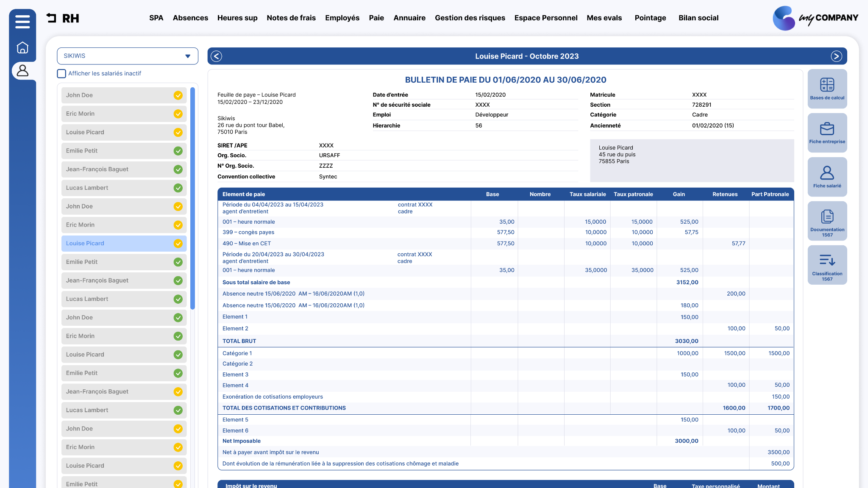This screenshot has height=488, width=868.
Task: Click the employee list scrollbar
Action: tap(192, 198)
